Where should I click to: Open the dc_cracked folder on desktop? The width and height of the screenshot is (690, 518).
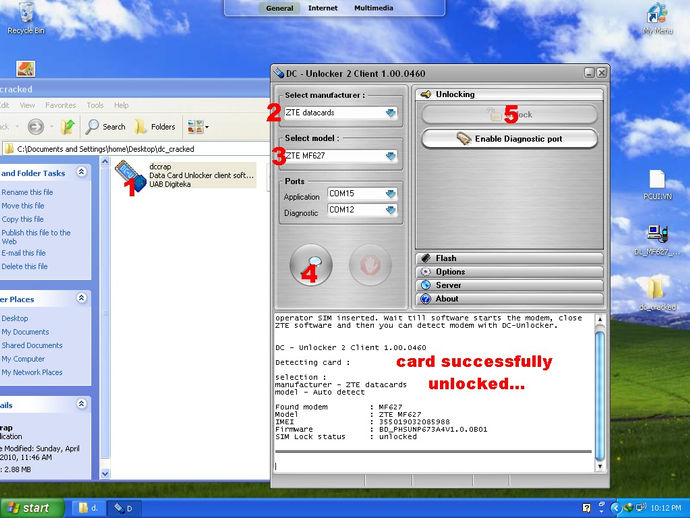pos(657,294)
